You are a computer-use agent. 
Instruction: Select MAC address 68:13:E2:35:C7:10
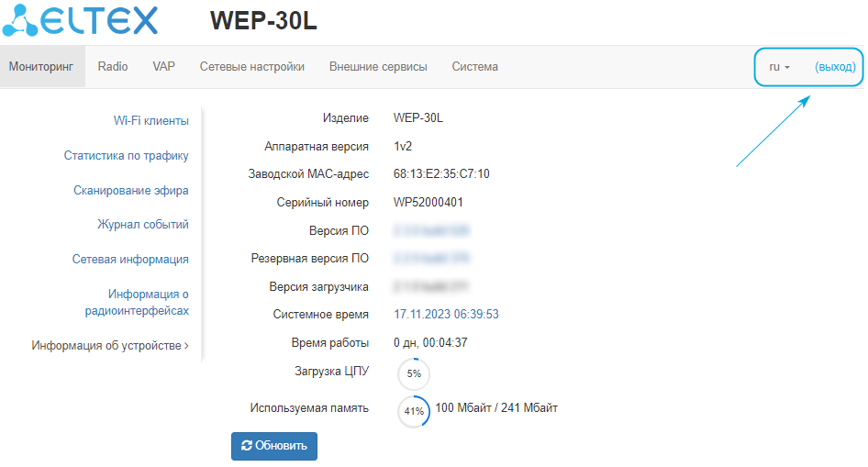tap(441, 173)
